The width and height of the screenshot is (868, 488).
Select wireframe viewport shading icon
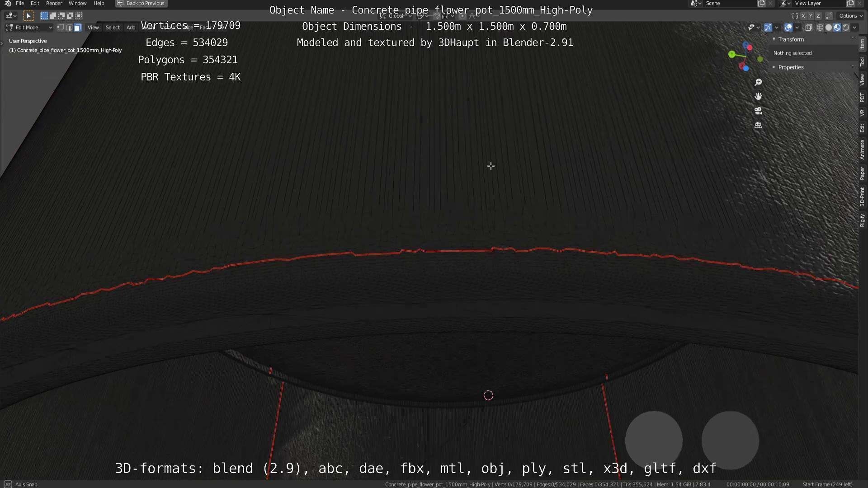(x=820, y=28)
